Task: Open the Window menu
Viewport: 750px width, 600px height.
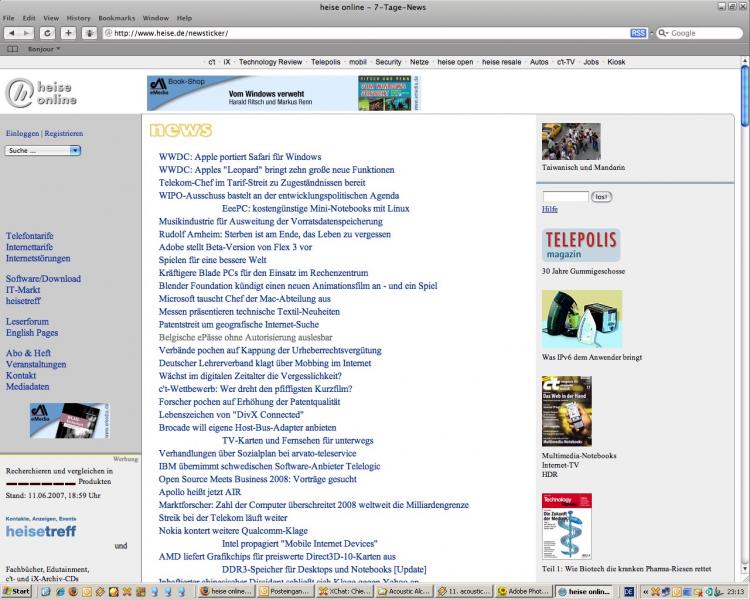Action: point(156,18)
